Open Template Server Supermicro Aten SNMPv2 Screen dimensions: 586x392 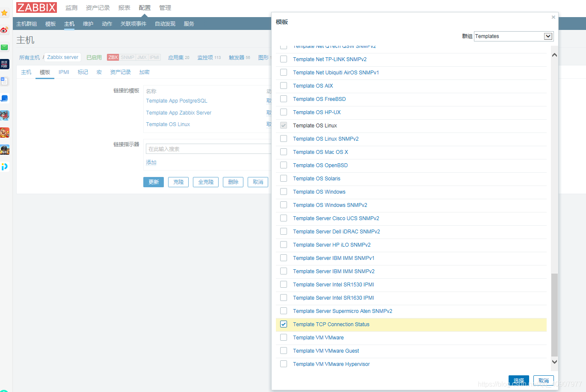point(343,311)
